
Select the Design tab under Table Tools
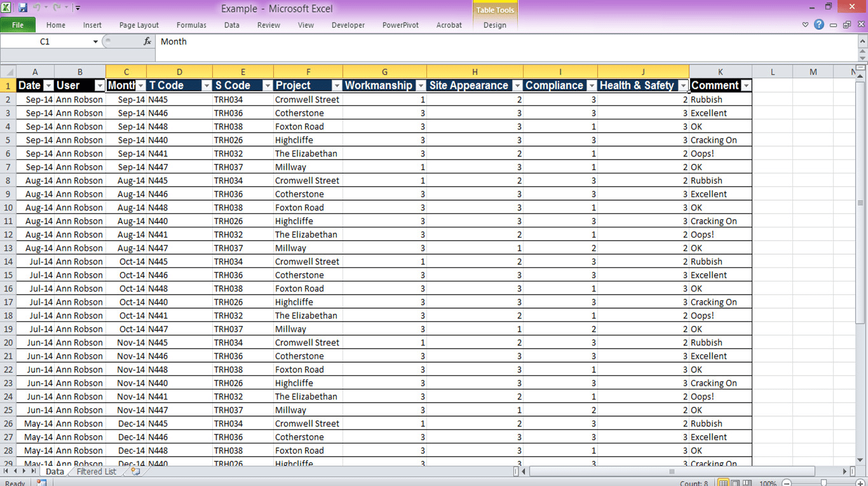(x=495, y=25)
